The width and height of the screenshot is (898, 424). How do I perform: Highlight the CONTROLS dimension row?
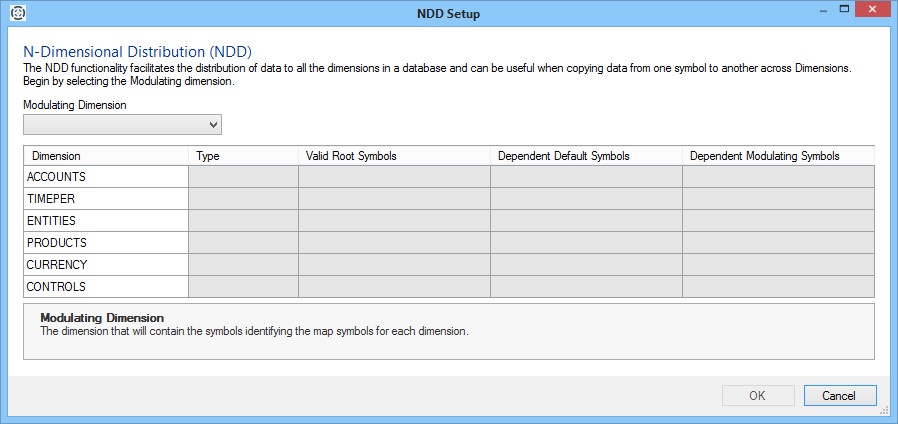(x=105, y=287)
